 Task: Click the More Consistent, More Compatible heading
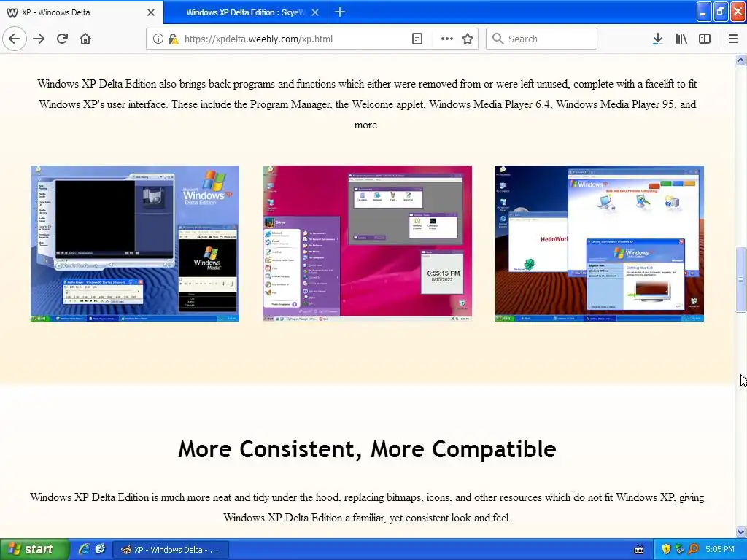(x=367, y=449)
